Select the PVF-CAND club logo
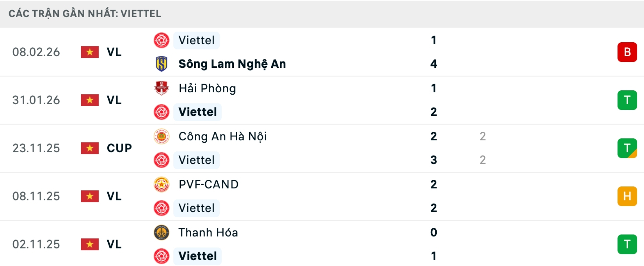This screenshot has width=644, height=266. tap(162, 184)
